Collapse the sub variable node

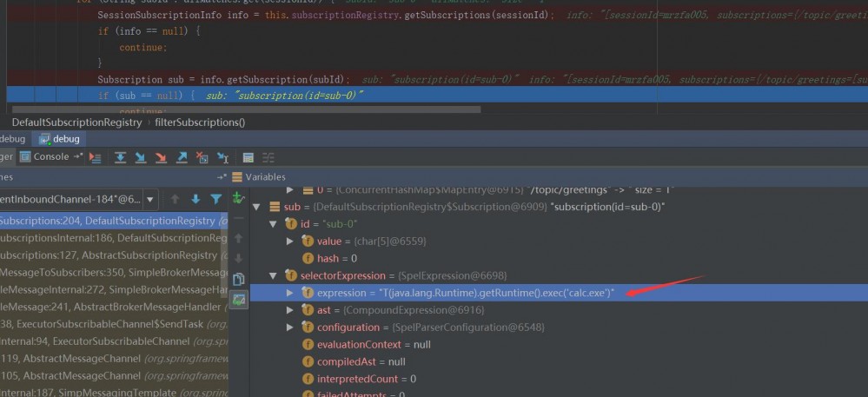click(255, 207)
